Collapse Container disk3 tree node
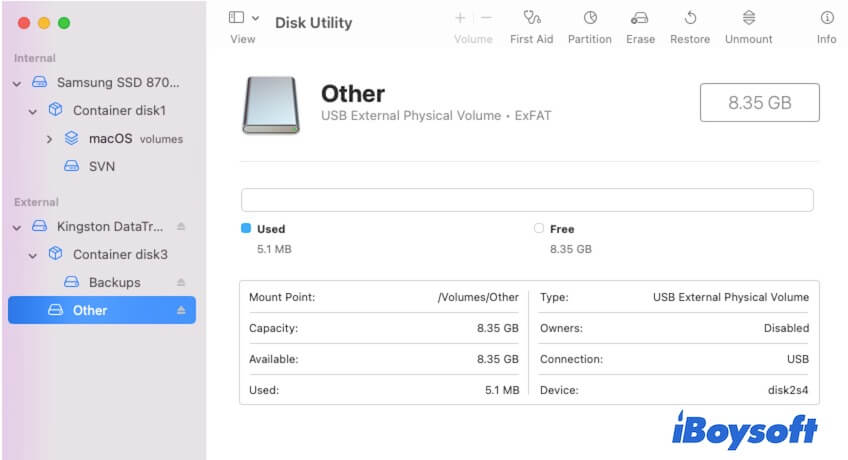848x460 pixels. click(x=33, y=255)
